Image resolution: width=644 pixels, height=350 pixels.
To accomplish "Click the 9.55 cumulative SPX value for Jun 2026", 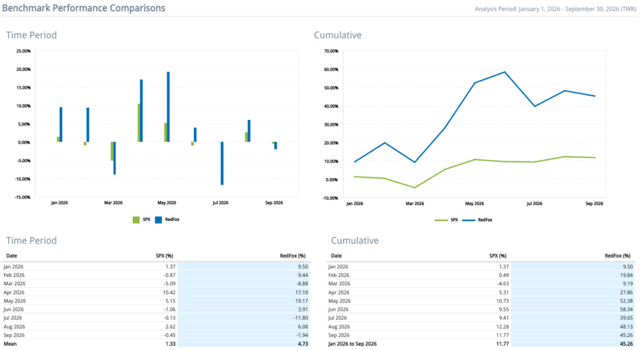I will click(x=504, y=310).
